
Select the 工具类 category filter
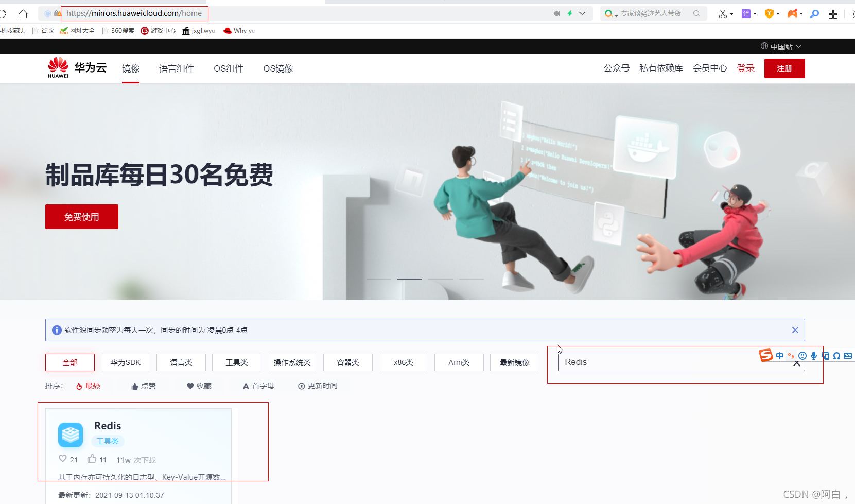[237, 362]
